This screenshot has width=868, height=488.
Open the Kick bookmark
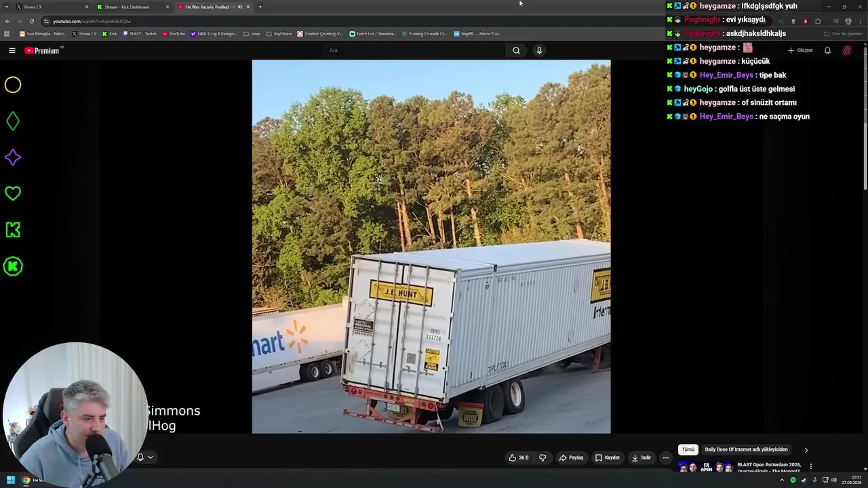click(110, 33)
